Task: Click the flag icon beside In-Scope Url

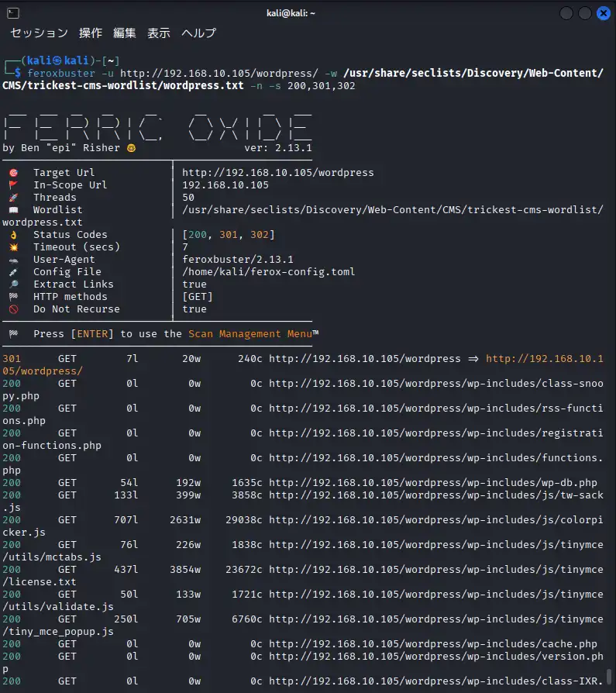Action: (x=13, y=185)
